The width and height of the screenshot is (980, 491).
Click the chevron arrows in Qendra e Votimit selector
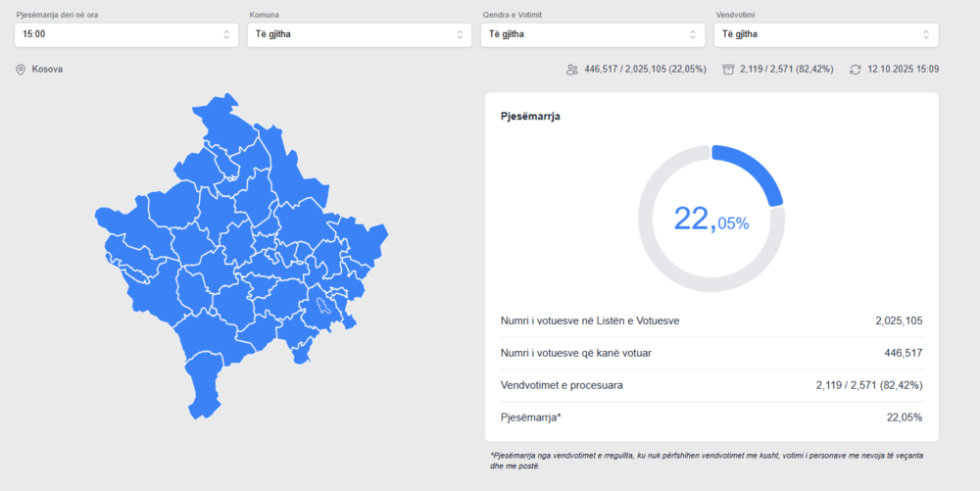tap(693, 34)
